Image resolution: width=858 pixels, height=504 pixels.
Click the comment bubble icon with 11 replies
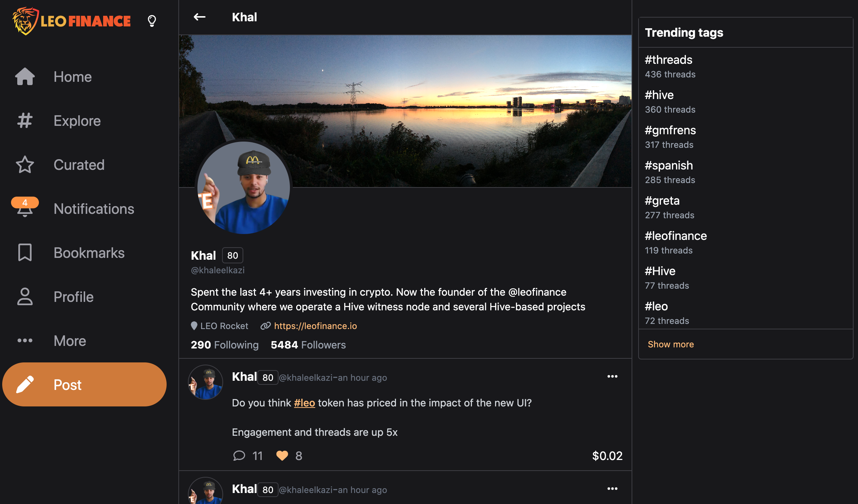[239, 456]
